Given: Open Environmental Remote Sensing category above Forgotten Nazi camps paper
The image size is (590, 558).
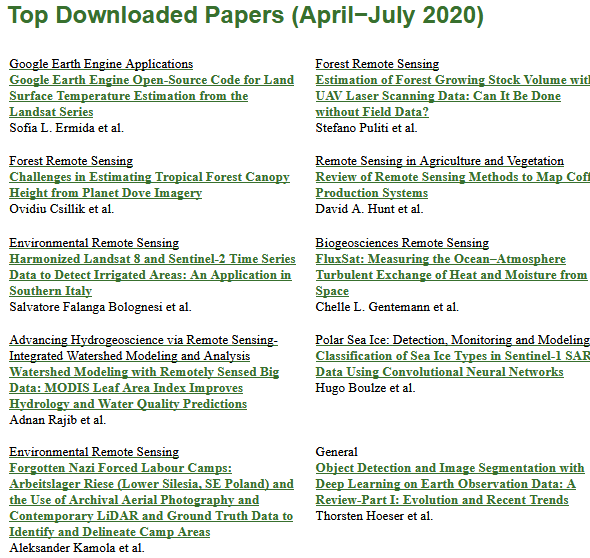Looking at the screenshot, I should point(94,452).
